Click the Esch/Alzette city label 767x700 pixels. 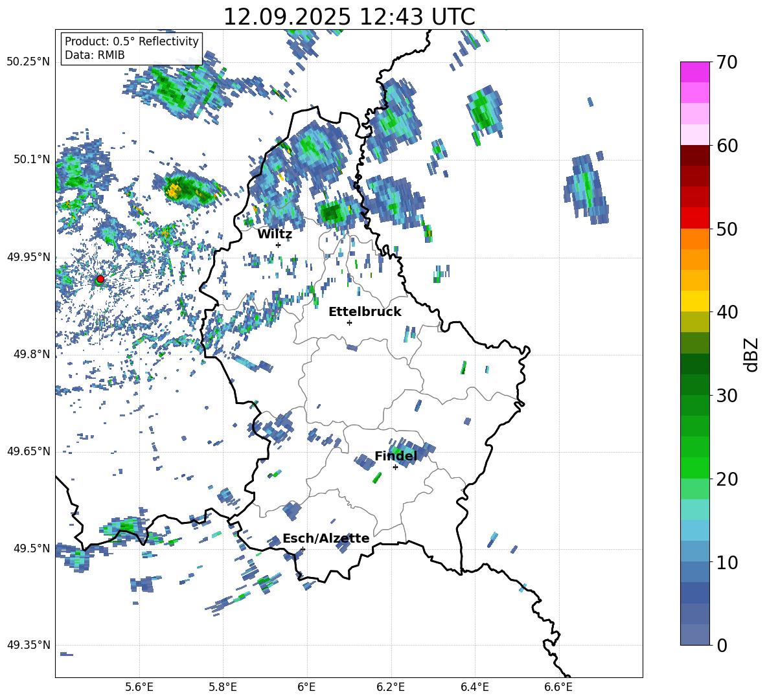pos(326,539)
